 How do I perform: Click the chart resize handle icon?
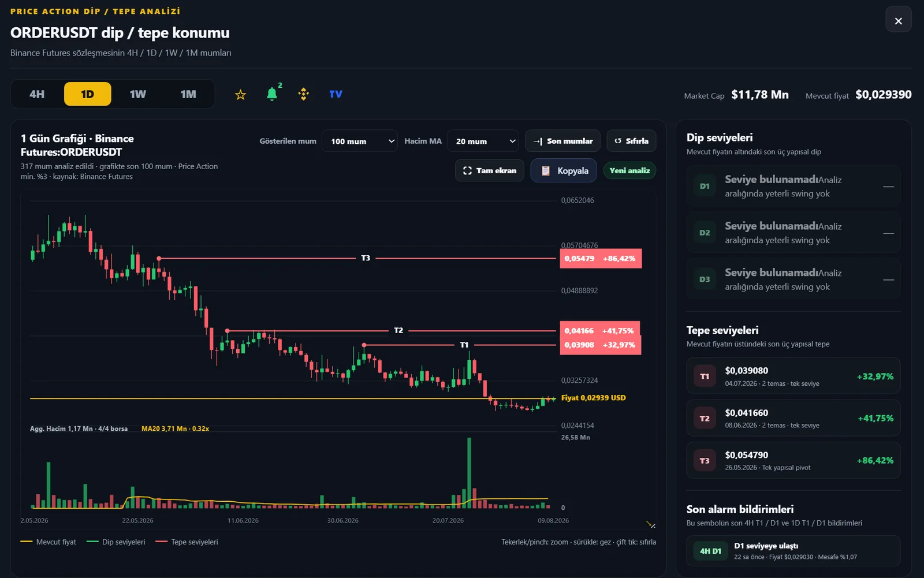[x=651, y=524]
